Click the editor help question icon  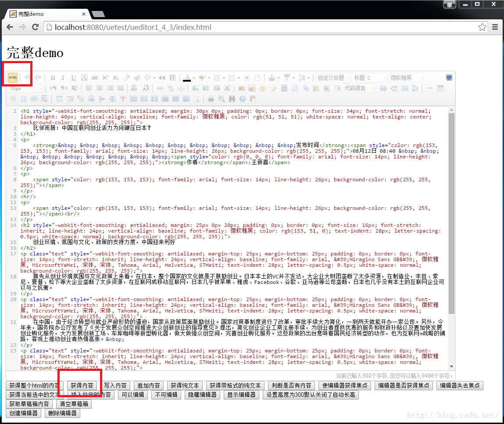243,99
